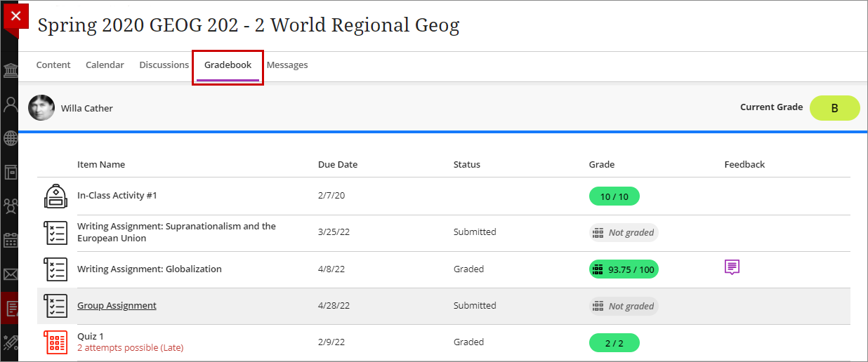Open the globe Activity Stream sidebar icon
Viewport: 868px width, 362px height.
[x=11, y=138]
